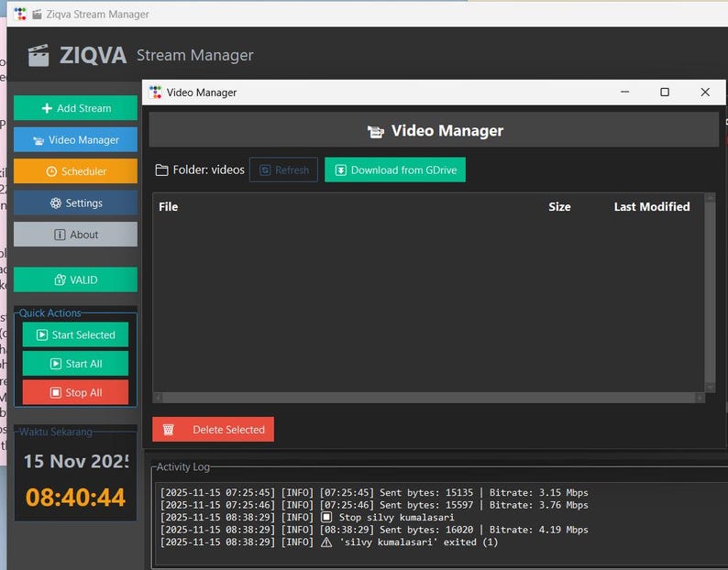This screenshot has height=570, width=728.
Task: Click the trash icon on Delete Selected
Action: click(169, 429)
